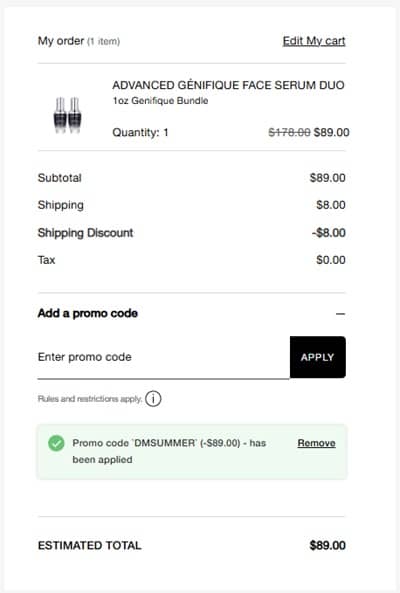Viewport: 400px width, 593px height.
Task: Click the Tax amount $0.00
Action: 331,260
